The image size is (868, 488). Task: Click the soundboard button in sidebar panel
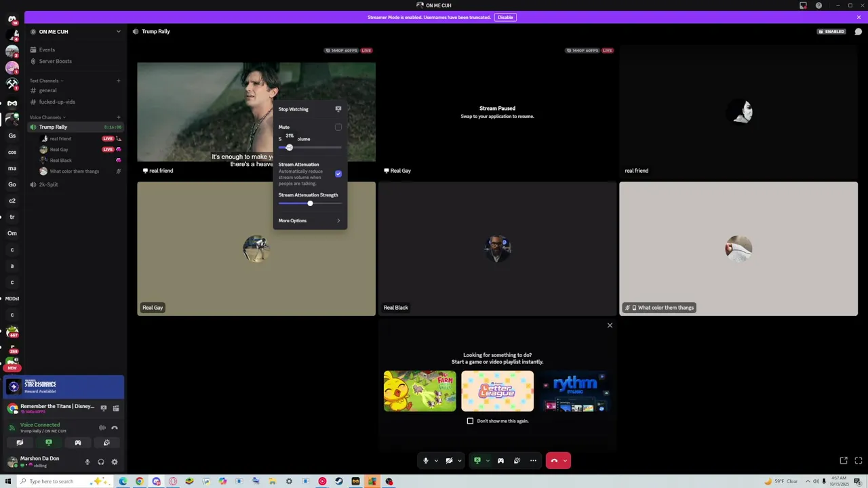point(106,443)
